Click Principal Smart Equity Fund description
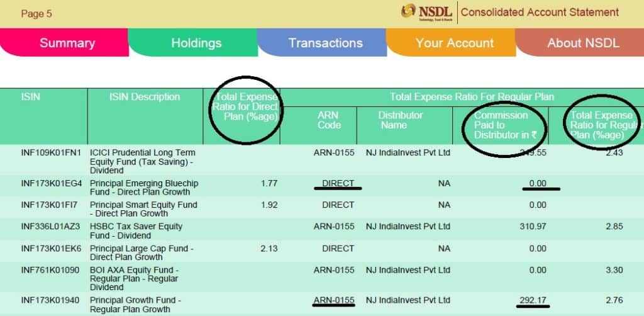Viewport: 644px width, 316px height. [x=143, y=209]
